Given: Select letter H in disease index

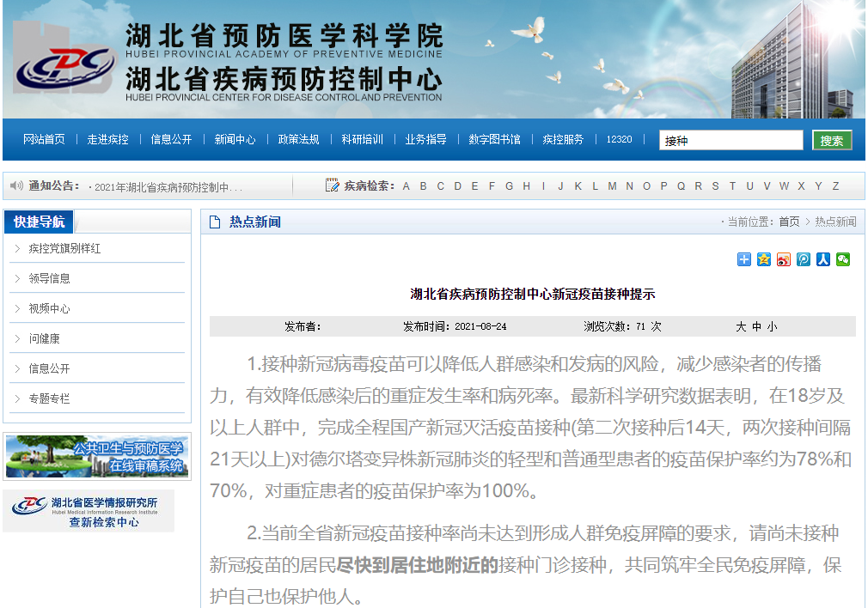Looking at the screenshot, I should coord(526,185).
